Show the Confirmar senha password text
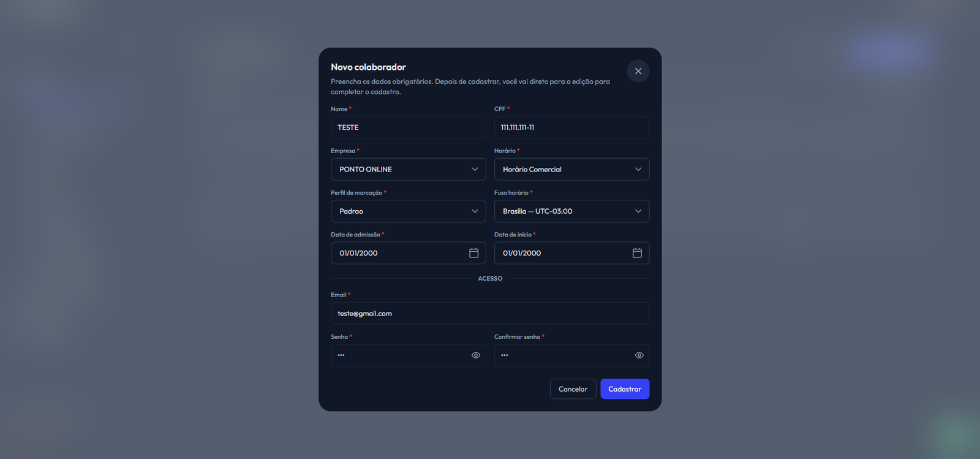980x459 pixels. (639, 355)
